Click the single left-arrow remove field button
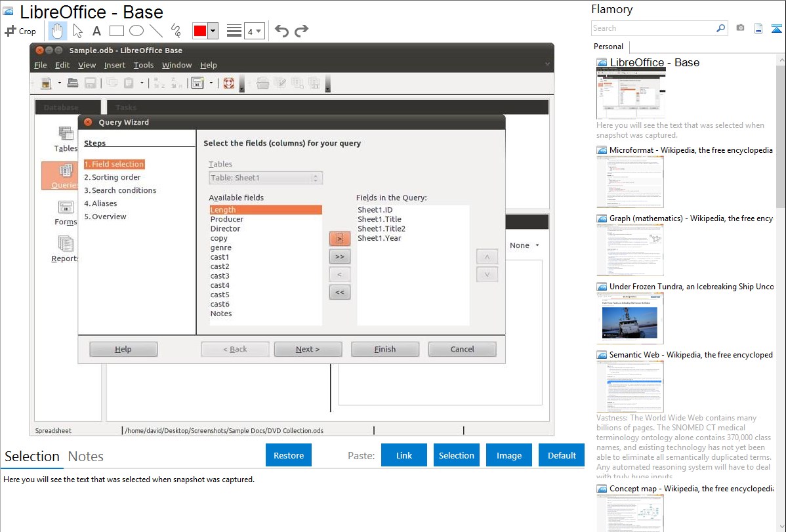Screen dimensions: 786x532 [339, 274]
